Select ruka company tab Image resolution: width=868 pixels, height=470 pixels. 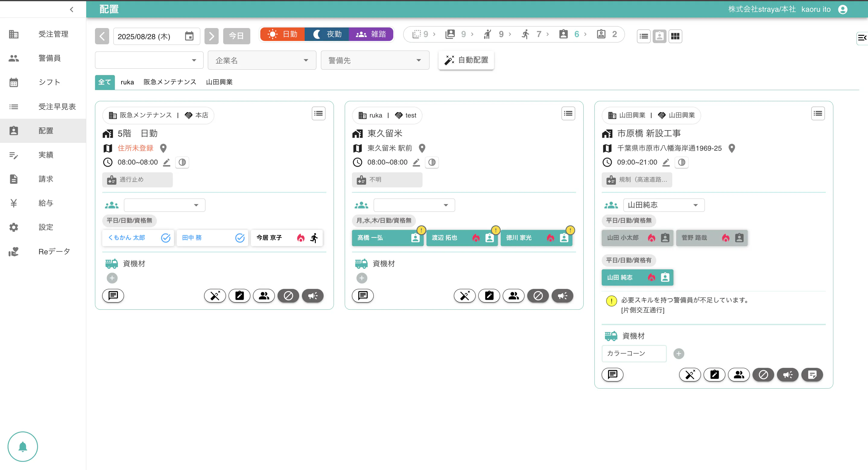point(127,82)
